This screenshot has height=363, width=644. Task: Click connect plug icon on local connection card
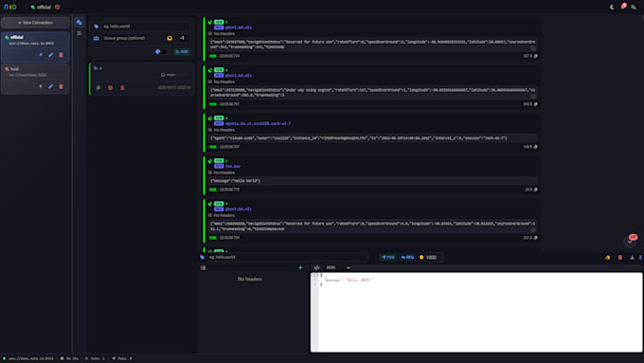[x=41, y=87]
